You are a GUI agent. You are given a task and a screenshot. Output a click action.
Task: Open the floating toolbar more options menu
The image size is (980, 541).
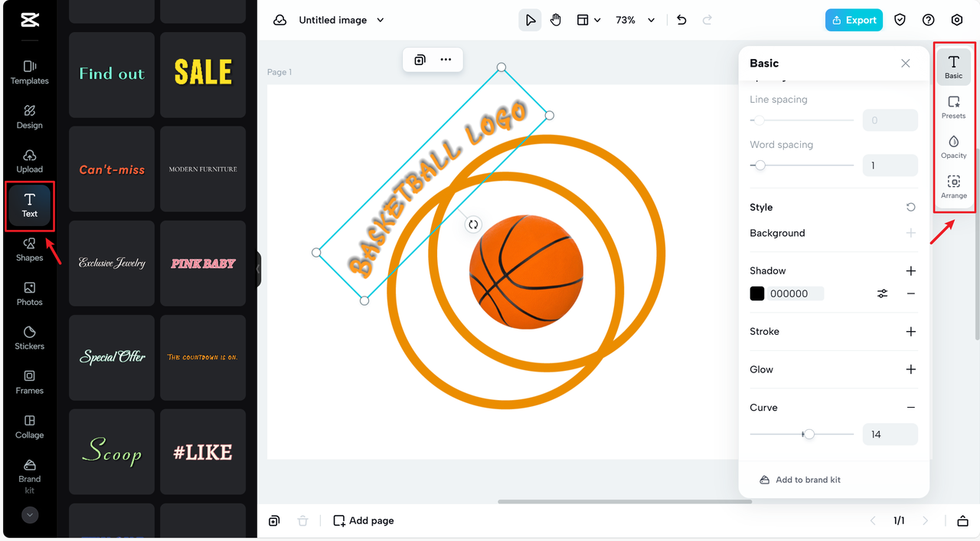tap(446, 60)
